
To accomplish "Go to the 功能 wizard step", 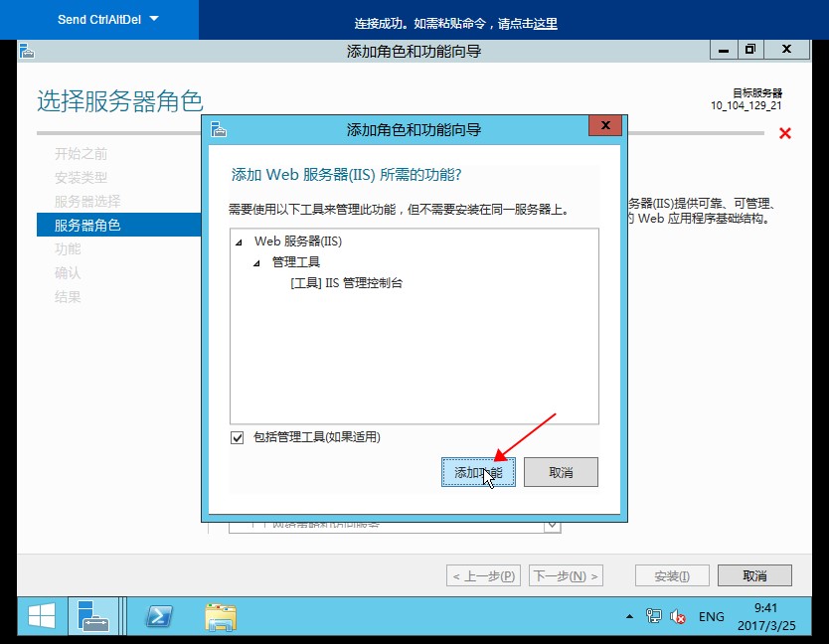I will [68, 249].
